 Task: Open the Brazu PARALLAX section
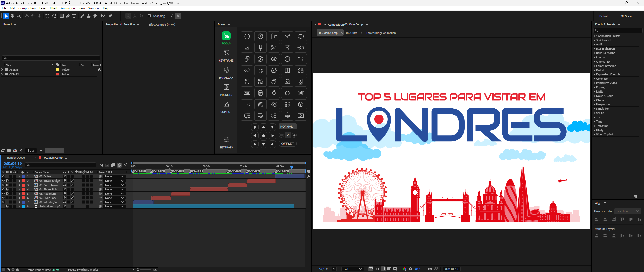point(226,73)
